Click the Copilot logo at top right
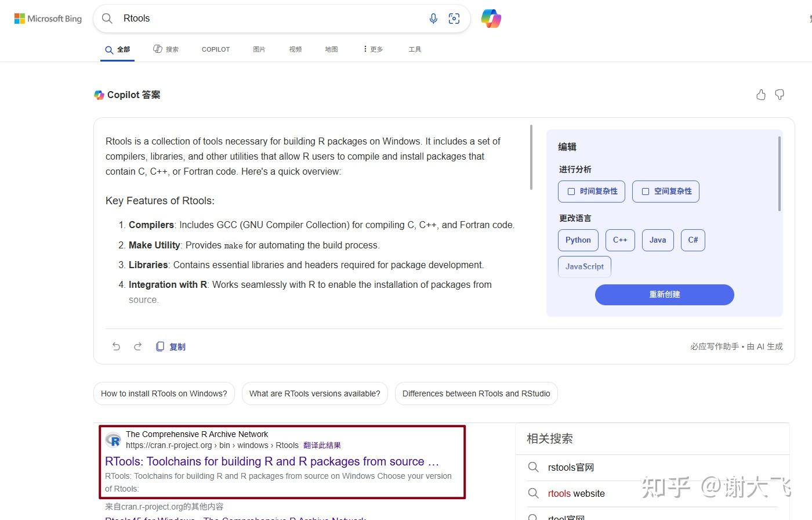The image size is (812, 520). pyautogui.click(x=491, y=18)
